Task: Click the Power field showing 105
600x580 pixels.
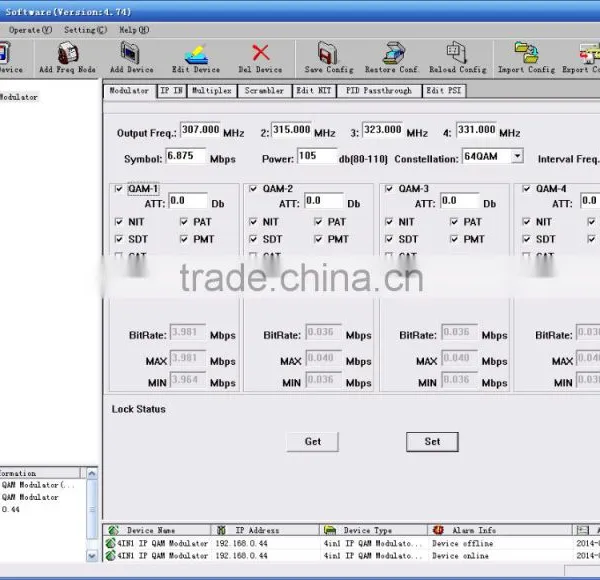Action: pyautogui.click(x=317, y=156)
